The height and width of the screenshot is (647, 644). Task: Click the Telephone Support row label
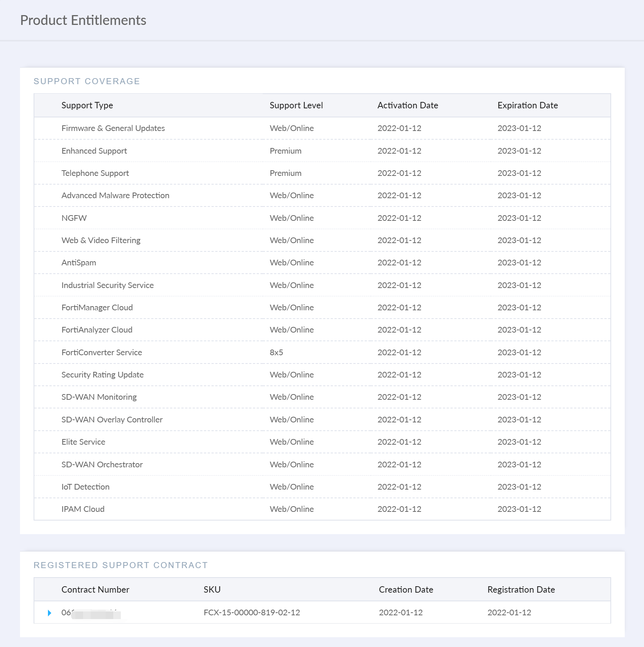pyautogui.click(x=95, y=173)
